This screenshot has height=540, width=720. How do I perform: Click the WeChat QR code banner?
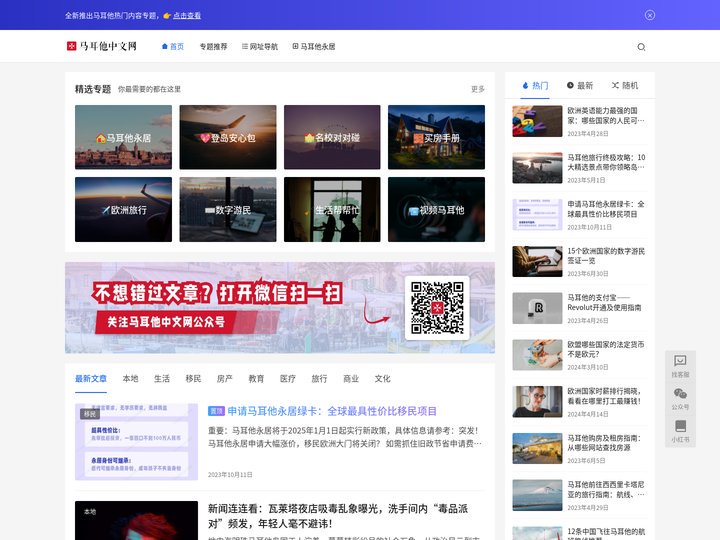point(280,308)
